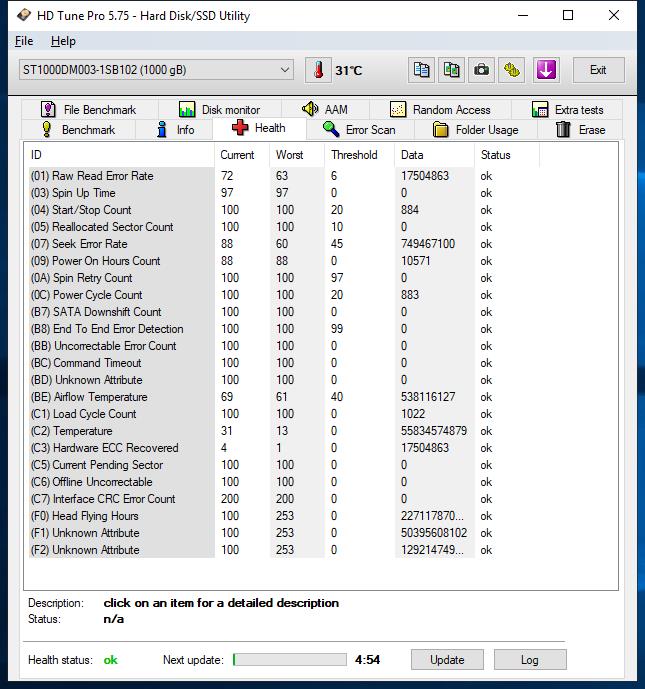
Task: Open the ST1000DM003 drive selection dropdown
Action: [x=156, y=70]
